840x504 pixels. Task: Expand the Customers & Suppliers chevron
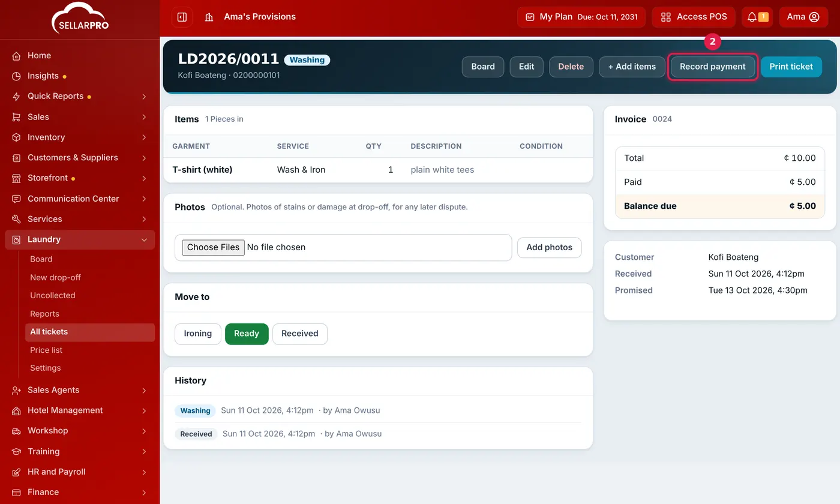pyautogui.click(x=144, y=158)
